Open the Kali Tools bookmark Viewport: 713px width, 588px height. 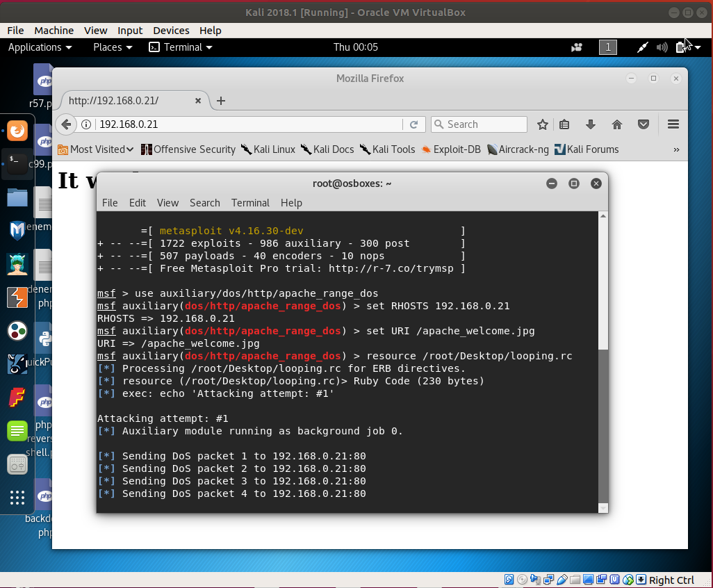[x=387, y=149]
